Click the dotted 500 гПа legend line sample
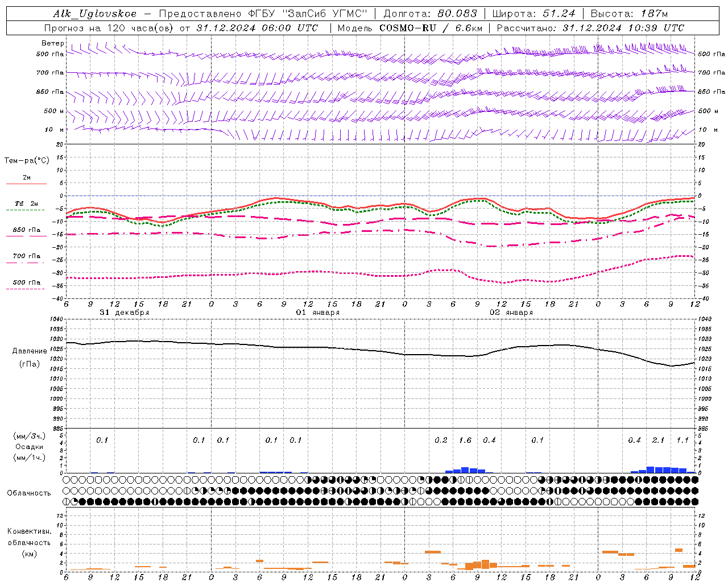Screen dimensions: 728x582 (x=25, y=289)
